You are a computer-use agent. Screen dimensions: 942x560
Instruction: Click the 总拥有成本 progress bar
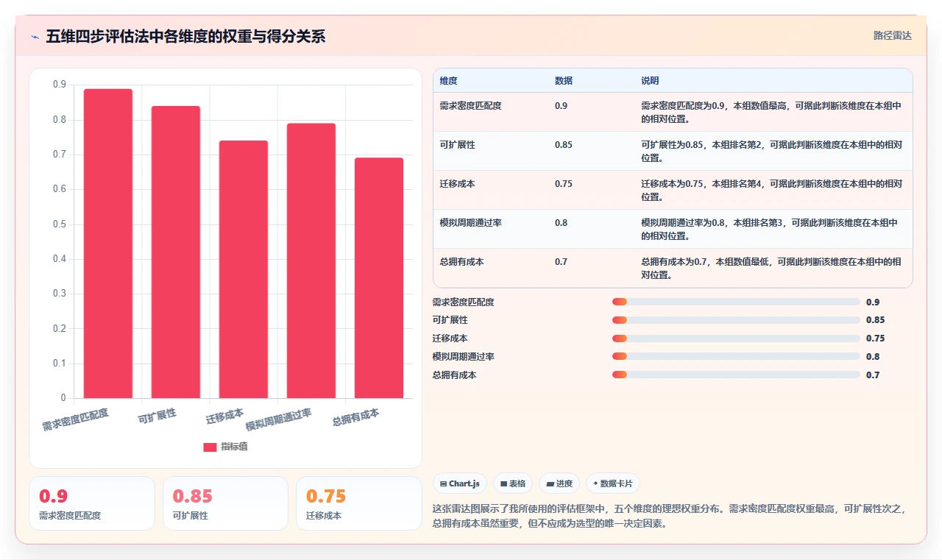736,375
